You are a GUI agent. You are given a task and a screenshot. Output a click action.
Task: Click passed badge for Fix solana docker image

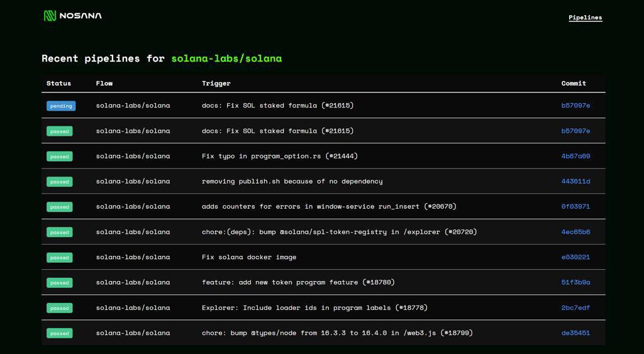(60, 258)
